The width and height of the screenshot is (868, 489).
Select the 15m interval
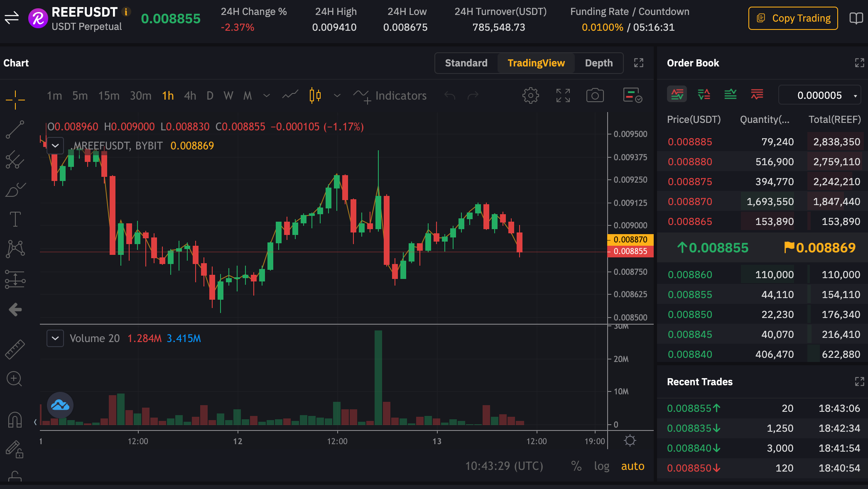pos(109,96)
